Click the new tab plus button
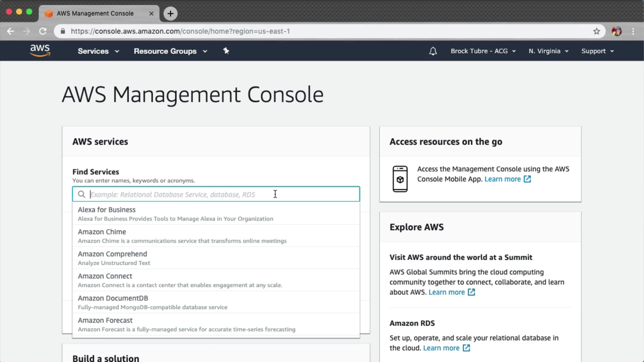The image size is (644, 362). click(x=170, y=13)
